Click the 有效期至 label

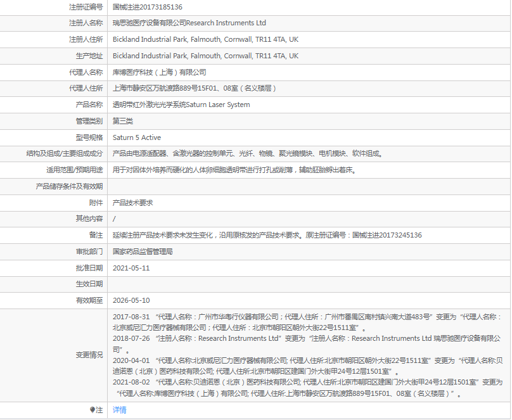89,300
